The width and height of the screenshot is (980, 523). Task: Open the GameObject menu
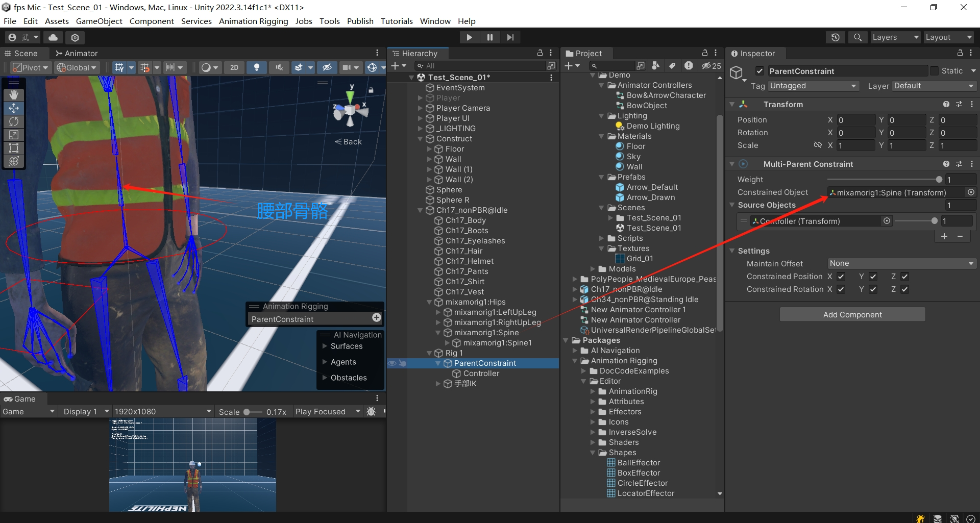99,21
